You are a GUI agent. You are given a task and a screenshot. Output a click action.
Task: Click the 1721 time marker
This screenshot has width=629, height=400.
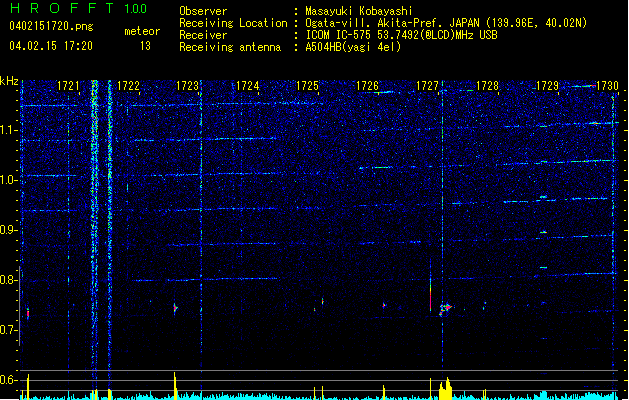68,86
